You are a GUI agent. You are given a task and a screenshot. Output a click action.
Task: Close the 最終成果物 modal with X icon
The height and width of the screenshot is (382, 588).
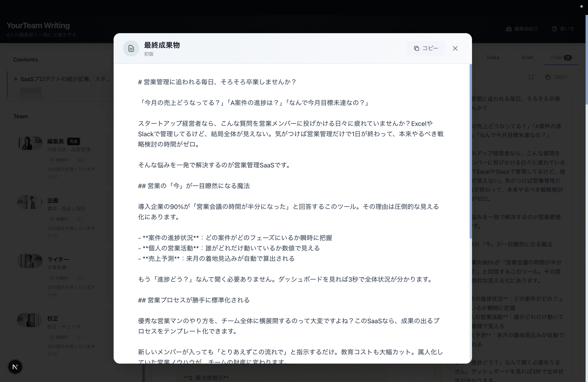455,48
